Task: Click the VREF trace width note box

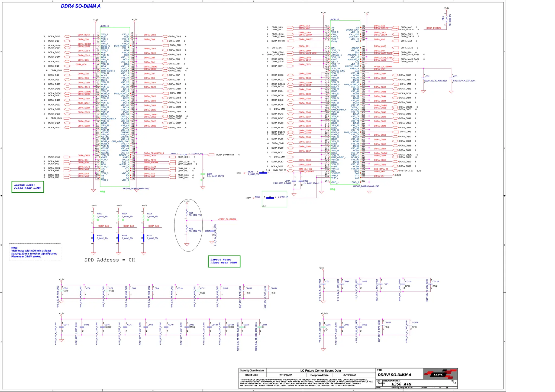Action: click(x=35, y=252)
